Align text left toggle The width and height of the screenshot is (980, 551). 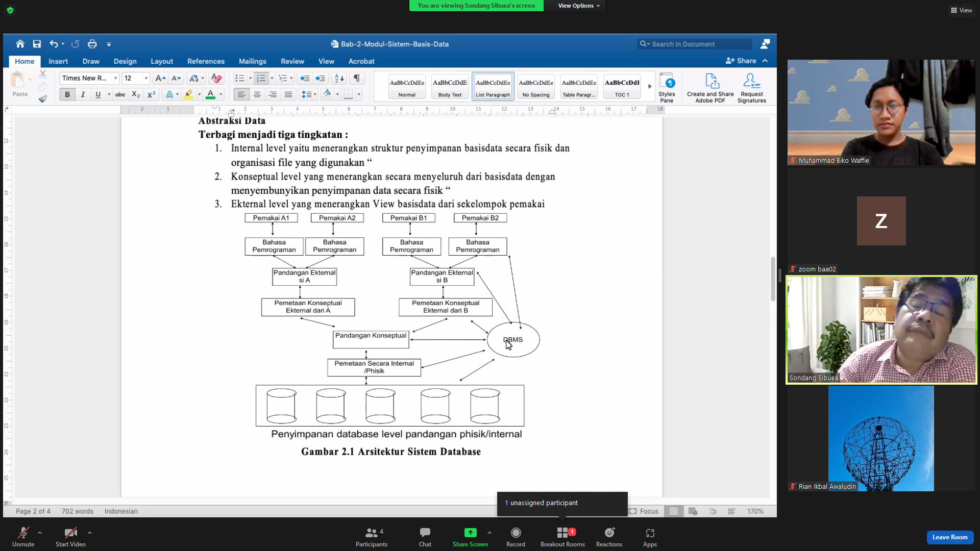(x=241, y=94)
